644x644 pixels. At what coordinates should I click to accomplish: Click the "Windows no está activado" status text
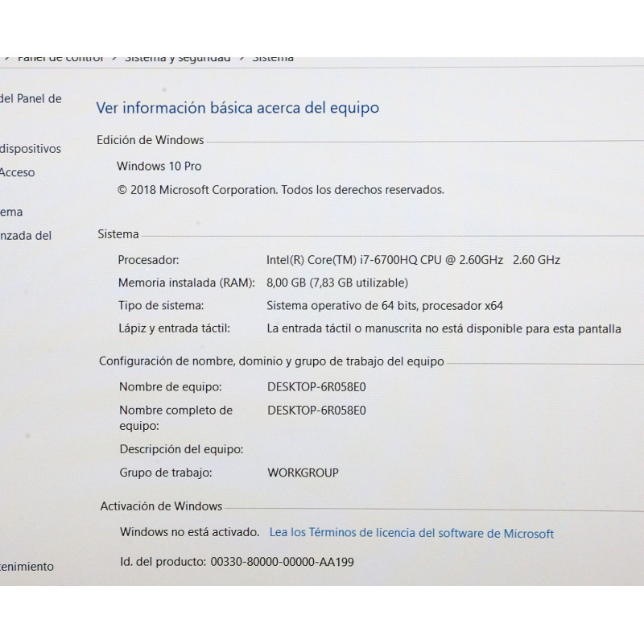click(189, 532)
